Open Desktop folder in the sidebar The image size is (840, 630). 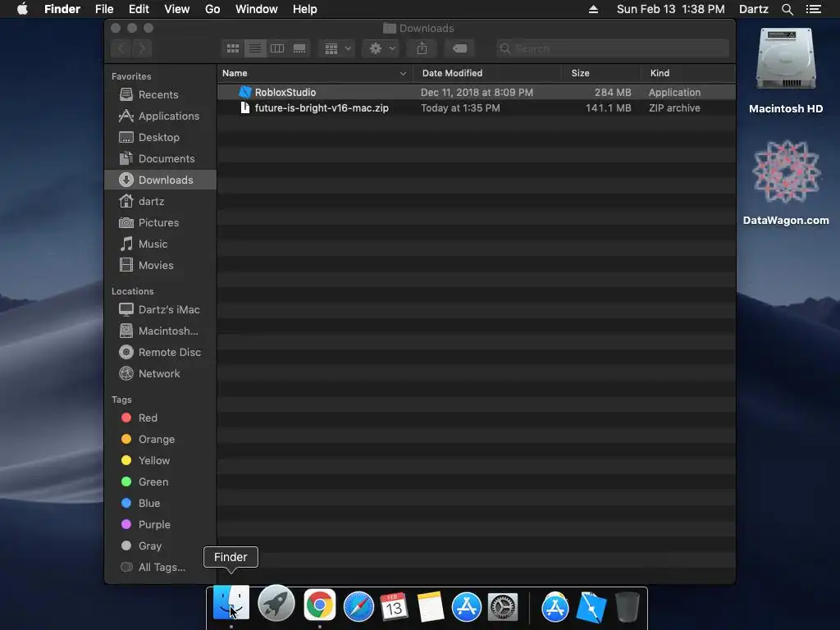[160, 138]
